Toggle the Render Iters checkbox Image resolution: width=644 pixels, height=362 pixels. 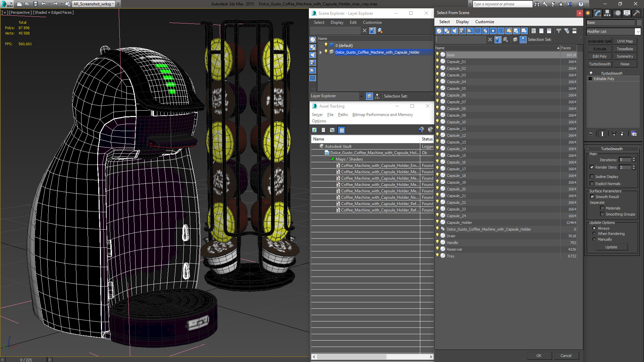pyautogui.click(x=592, y=167)
